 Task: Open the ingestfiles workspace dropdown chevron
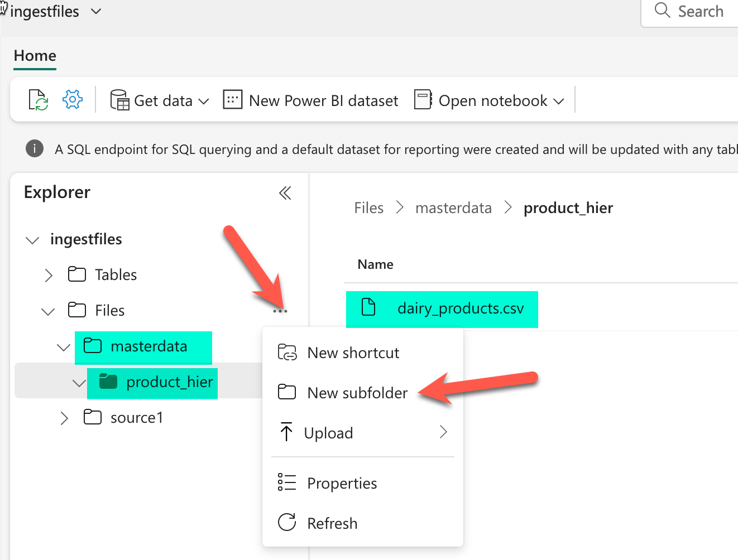[x=96, y=11]
